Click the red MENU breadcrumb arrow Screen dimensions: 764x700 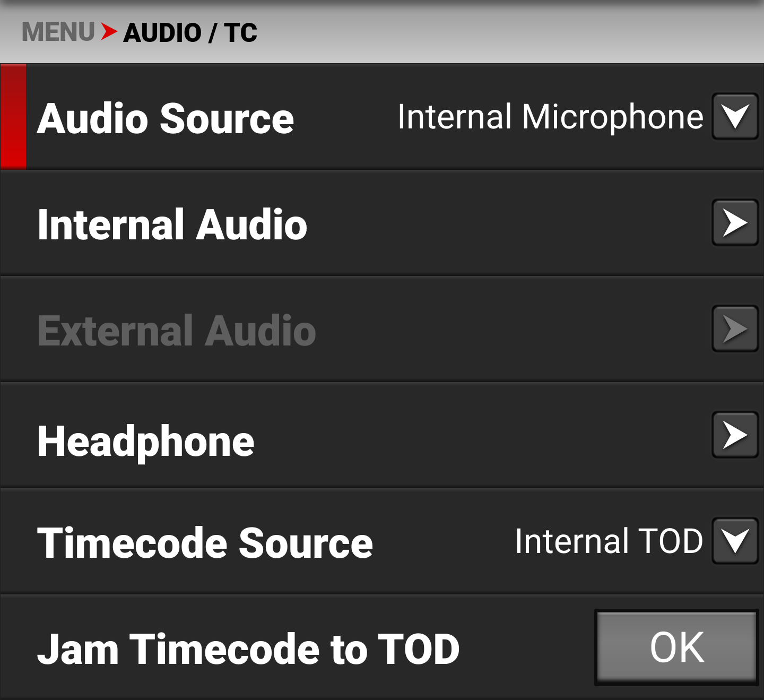click(109, 32)
